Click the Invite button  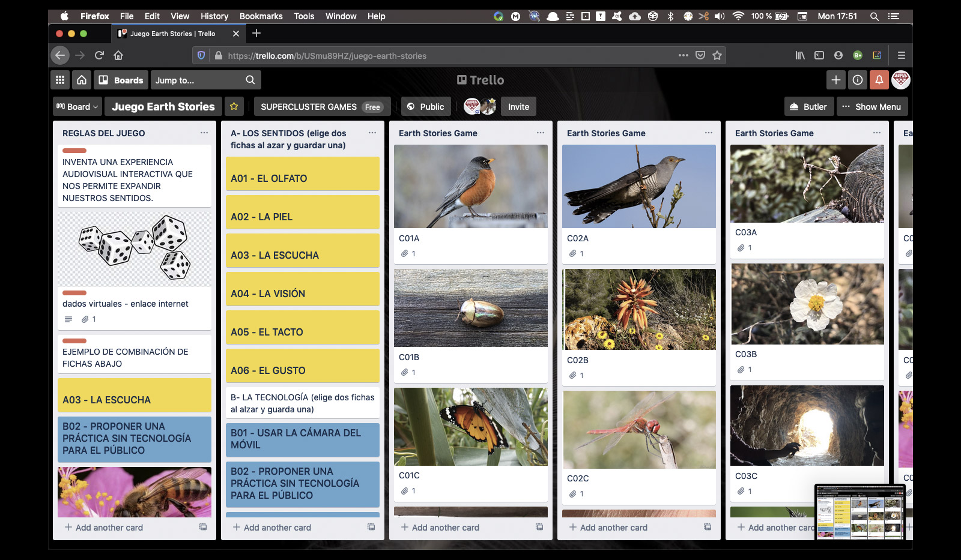[518, 107]
